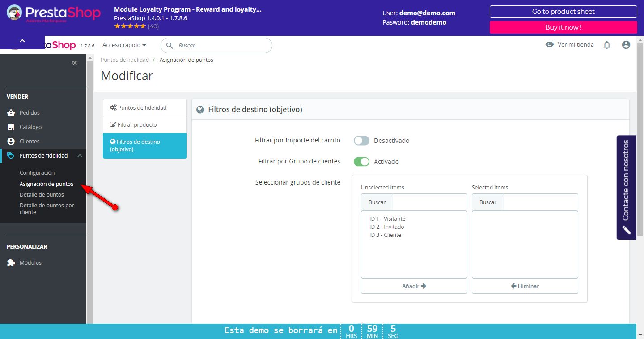The image size is (644, 339).
Task: Select ID 3 - Cliente in list
Action: pos(385,235)
